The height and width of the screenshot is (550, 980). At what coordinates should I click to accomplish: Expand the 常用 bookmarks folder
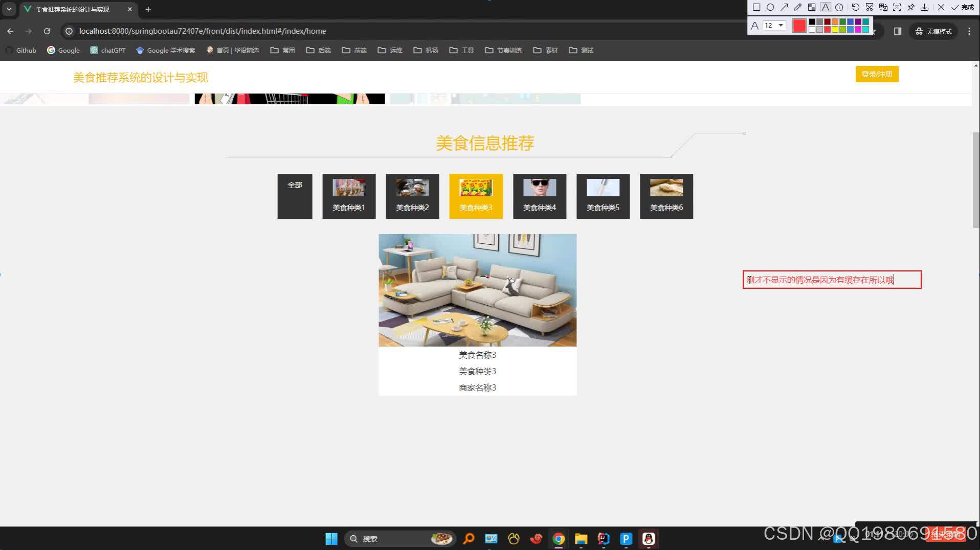pos(282,50)
